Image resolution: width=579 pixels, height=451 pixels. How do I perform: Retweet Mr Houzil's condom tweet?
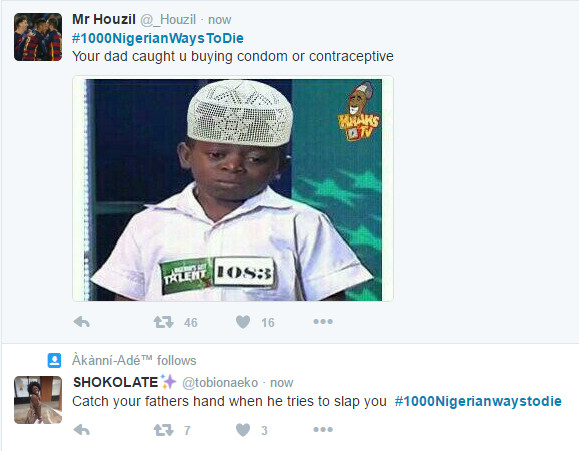(164, 322)
